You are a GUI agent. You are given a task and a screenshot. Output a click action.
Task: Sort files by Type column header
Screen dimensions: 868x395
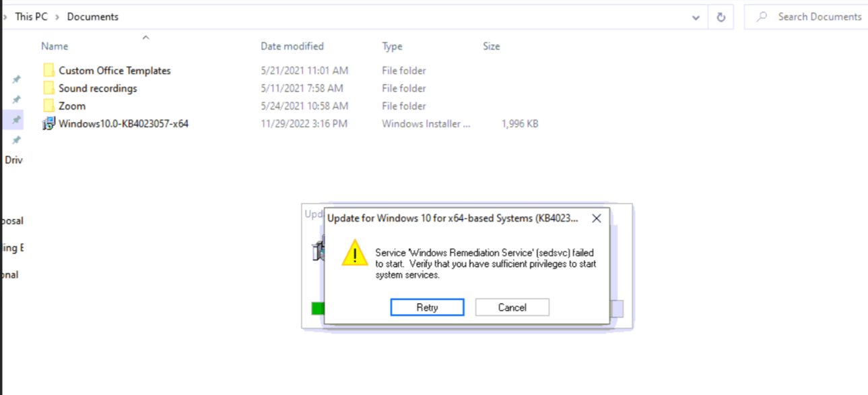[392, 47]
